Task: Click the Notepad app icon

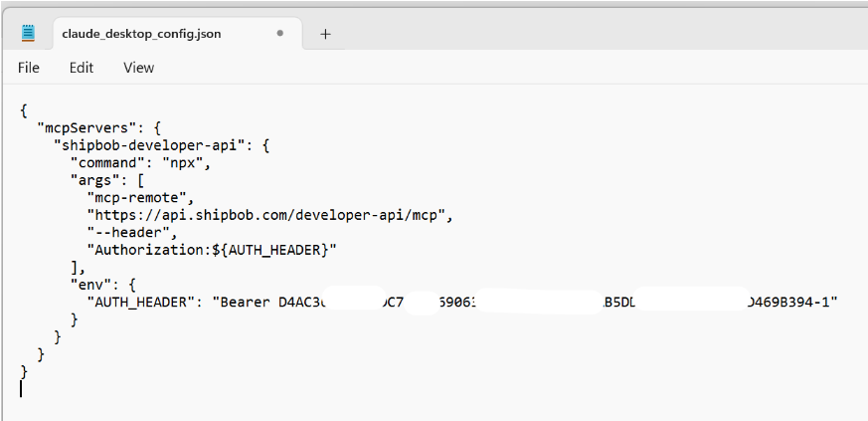Action: click(x=28, y=33)
